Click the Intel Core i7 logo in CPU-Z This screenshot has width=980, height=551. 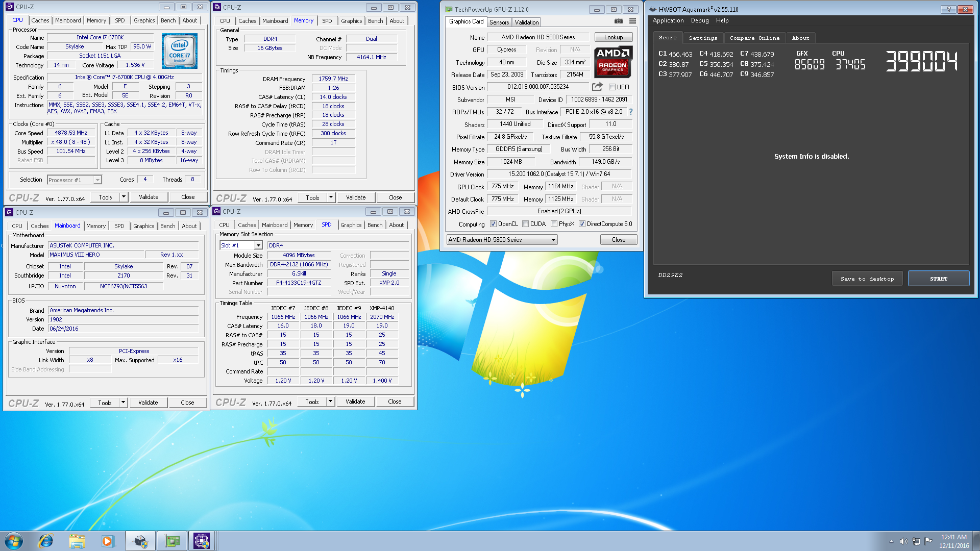(x=179, y=51)
